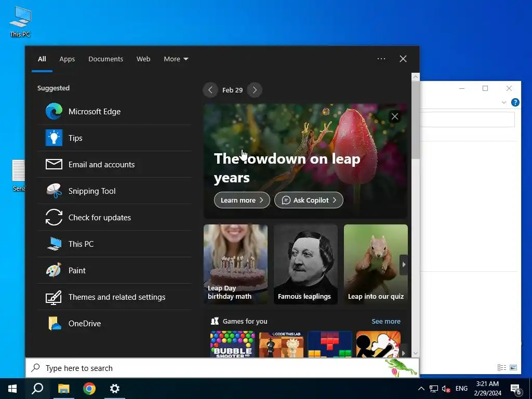Image resolution: width=532 pixels, height=399 pixels.
Task: Open OneDrive from suggested list
Action: point(115,323)
